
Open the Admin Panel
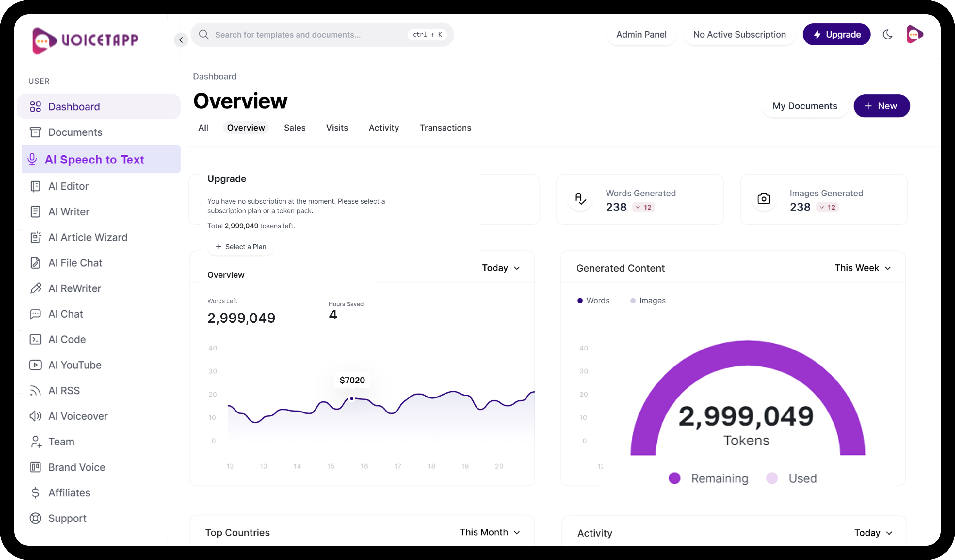coord(641,35)
